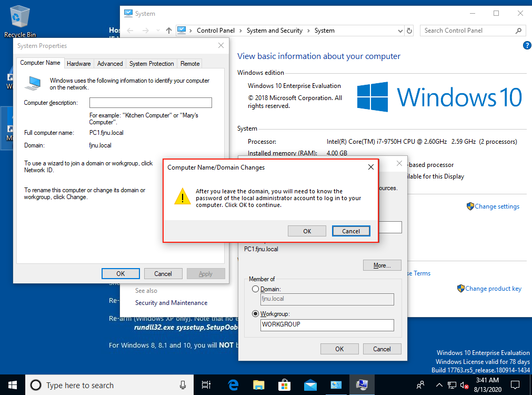The image size is (532, 395).
Task: Click Cancel in the Member of dialog
Action: pos(382,349)
